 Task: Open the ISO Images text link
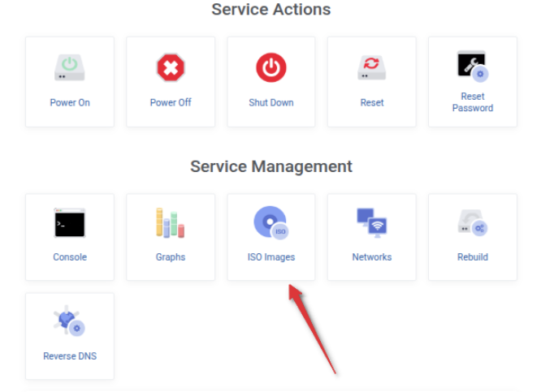271,257
